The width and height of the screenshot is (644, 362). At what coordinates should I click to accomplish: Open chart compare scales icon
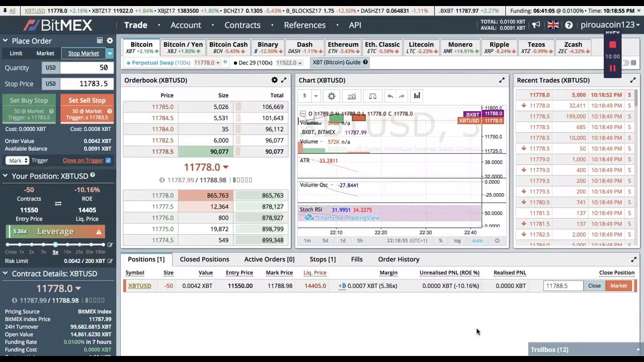373,96
